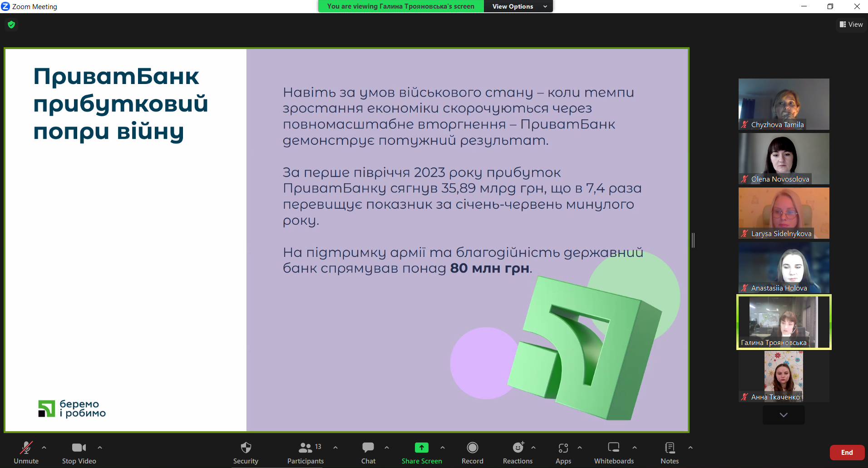Expand the Apps options arrow
The image size is (868, 468).
[x=580, y=448]
